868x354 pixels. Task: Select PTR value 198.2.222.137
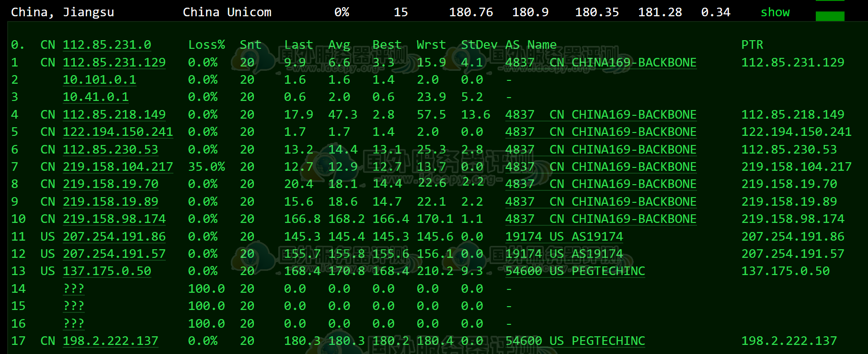(789, 341)
